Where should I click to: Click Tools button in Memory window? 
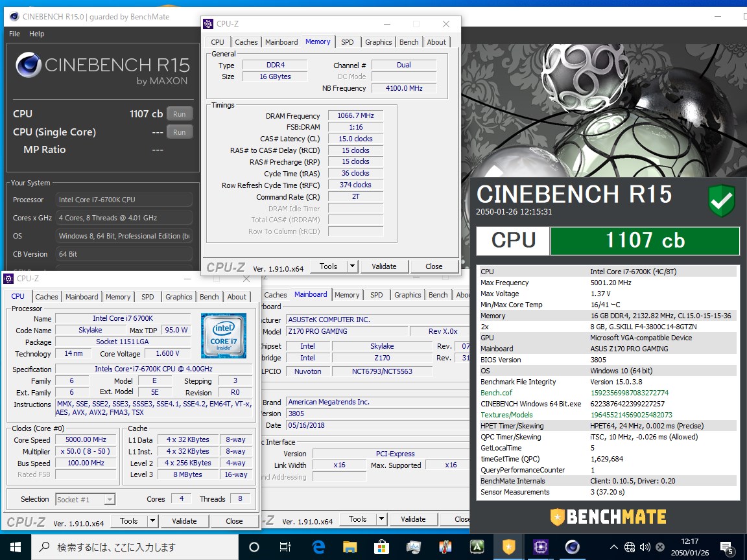[x=328, y=266]
